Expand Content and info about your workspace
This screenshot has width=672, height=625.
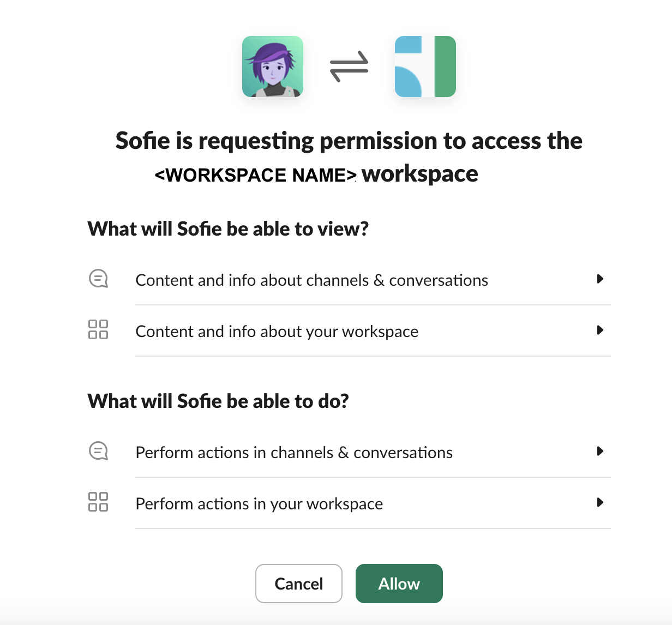(x=601, y=330)
